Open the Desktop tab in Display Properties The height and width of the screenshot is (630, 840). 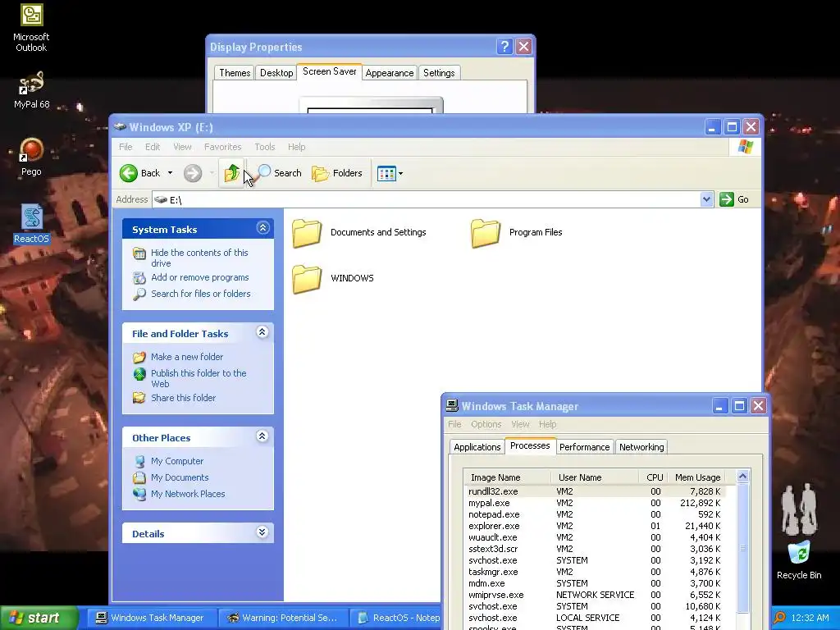pos(276,73)
